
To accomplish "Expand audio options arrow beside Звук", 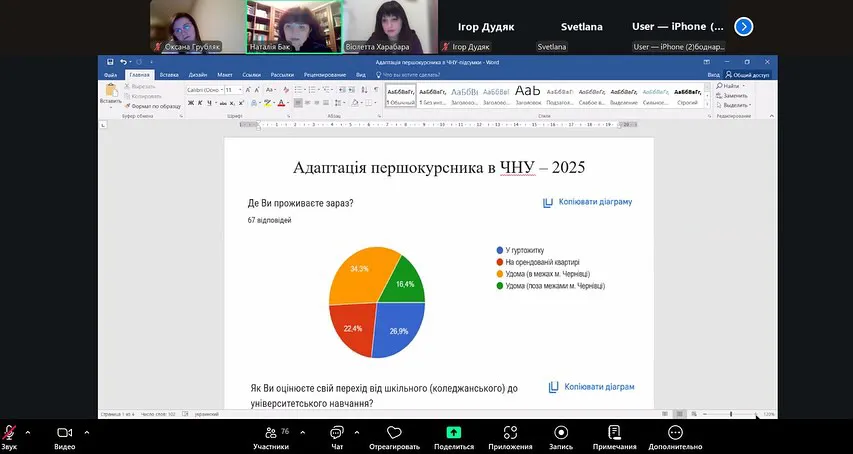I will [x=27, y=433].
